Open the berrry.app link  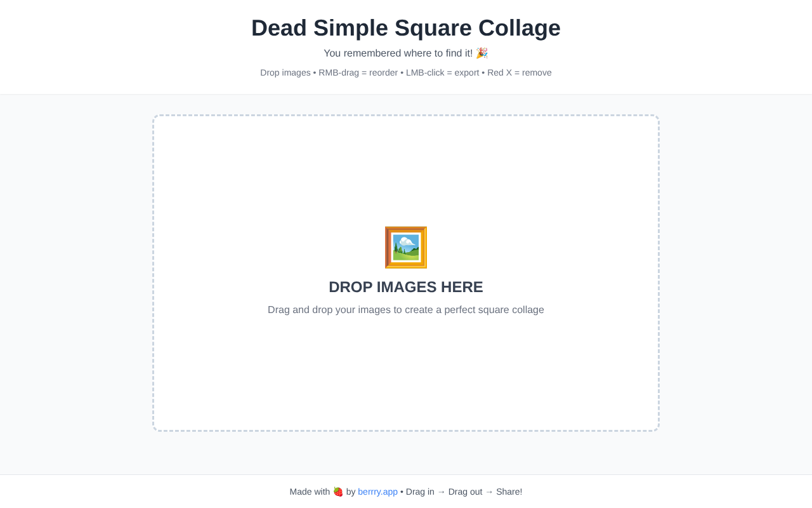click(x=377, y=491)
